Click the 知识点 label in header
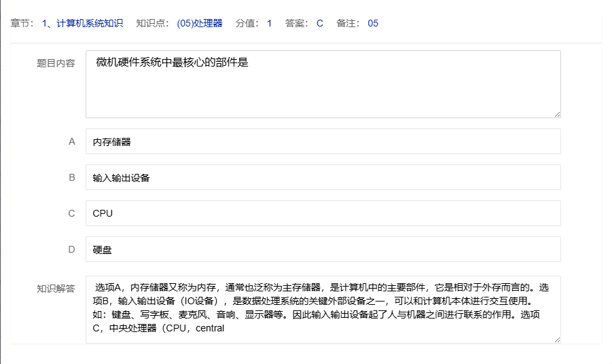 click(x=152, y=23)
